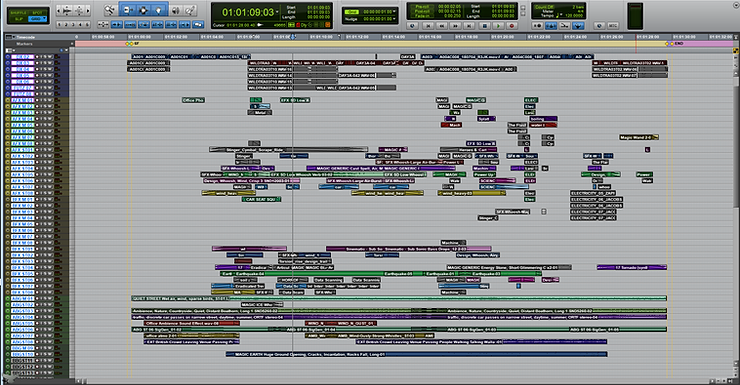This screenshot has width=740, height=385.
Task: Open the edit window toolbar menu
Action: tap(735, 5)
